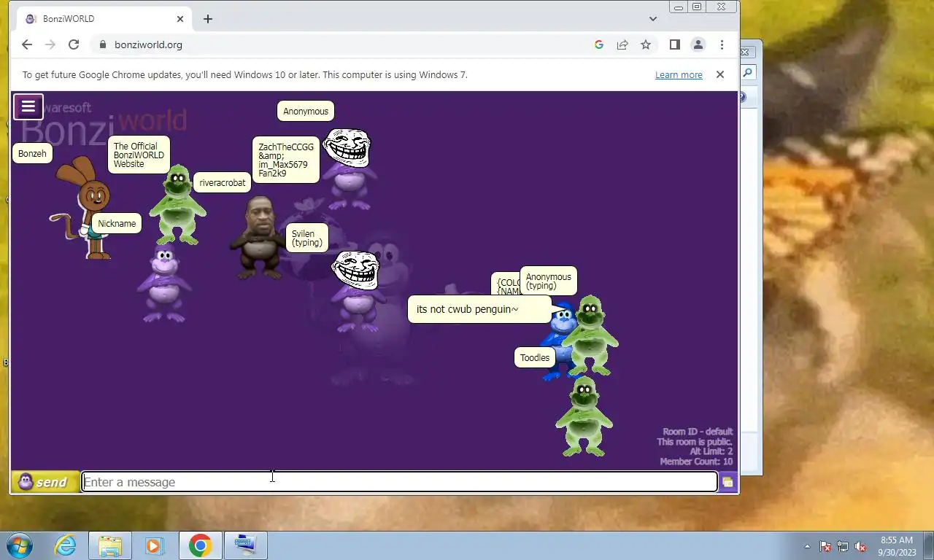Open network status tray icon
This screenshot has width=934, height=560.
click(843, 546)
